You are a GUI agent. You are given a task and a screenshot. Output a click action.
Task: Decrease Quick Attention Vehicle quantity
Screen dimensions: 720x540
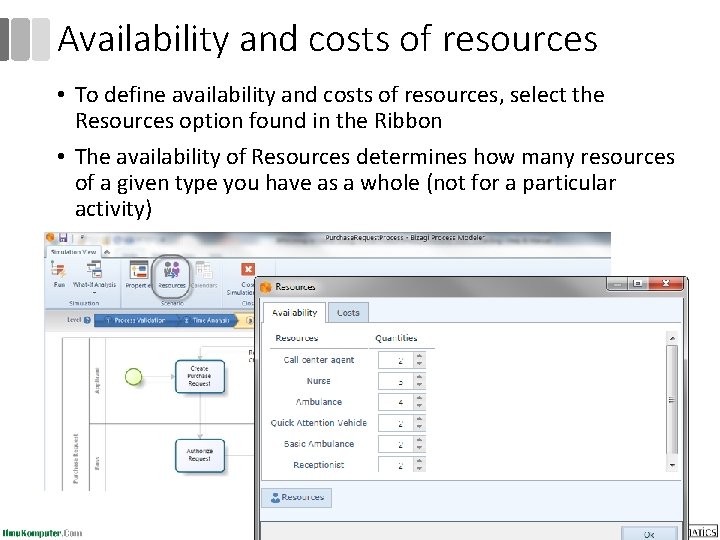[419, 427]
